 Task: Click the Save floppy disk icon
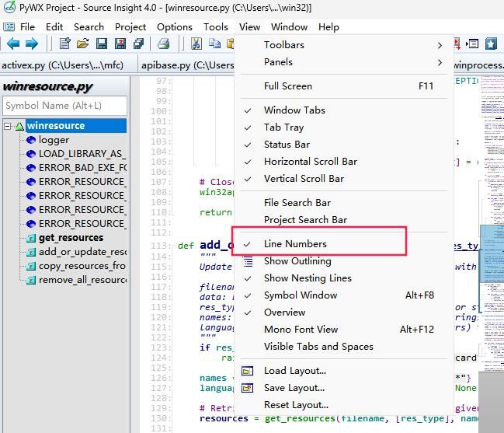coord(102,44)
